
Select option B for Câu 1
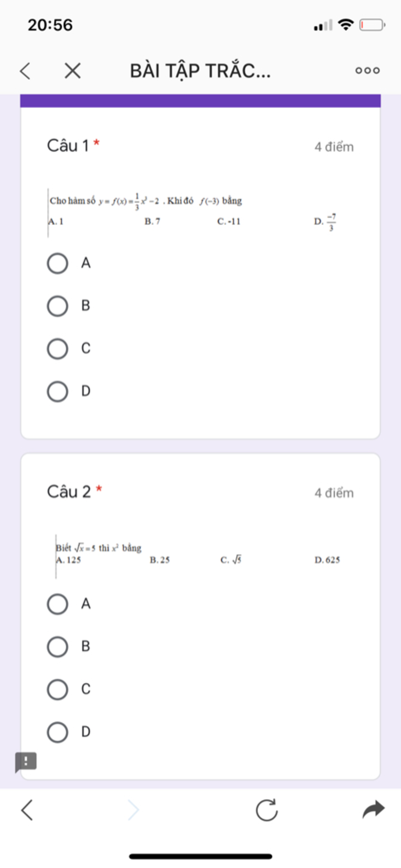(x=58, y=306)
